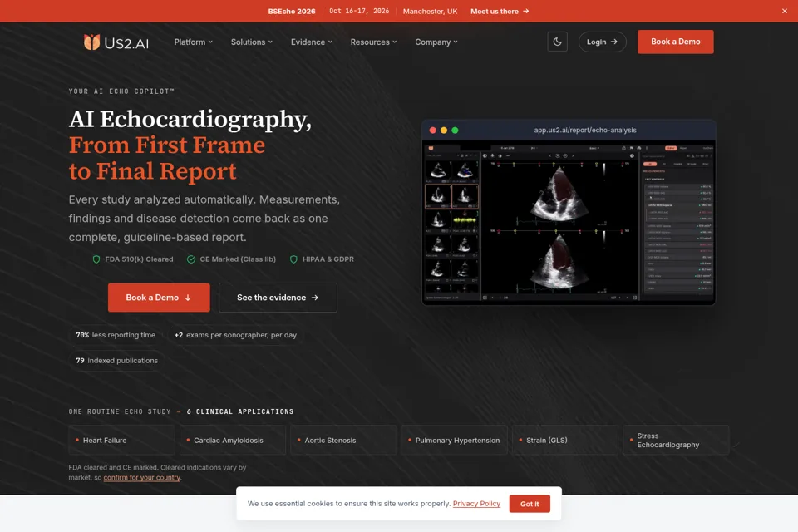Viewport: 798px width, 532px height.
Task: Click the 6 CLINICAL APPLICATIONS heading
Action: point(240,411)
